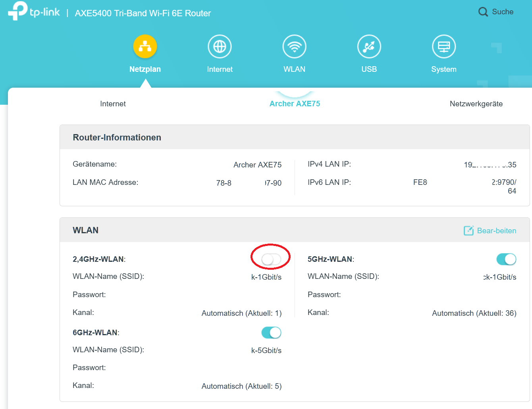Click the Bear-beiten link text

(497, 230)
